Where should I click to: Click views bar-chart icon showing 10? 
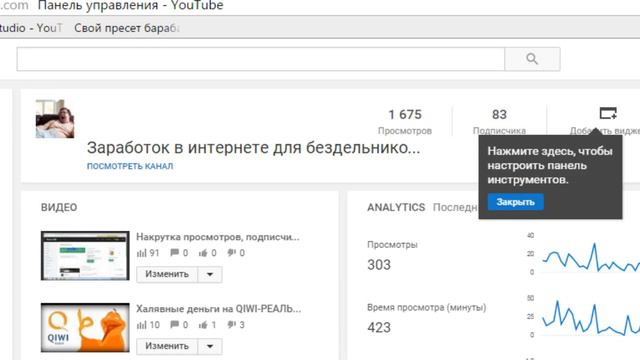click(142, 325)
